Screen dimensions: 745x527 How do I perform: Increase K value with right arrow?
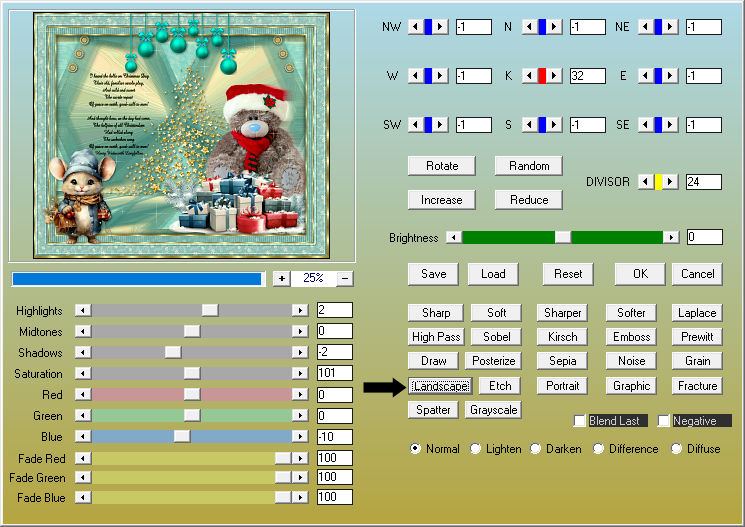(x=554, y=76)
